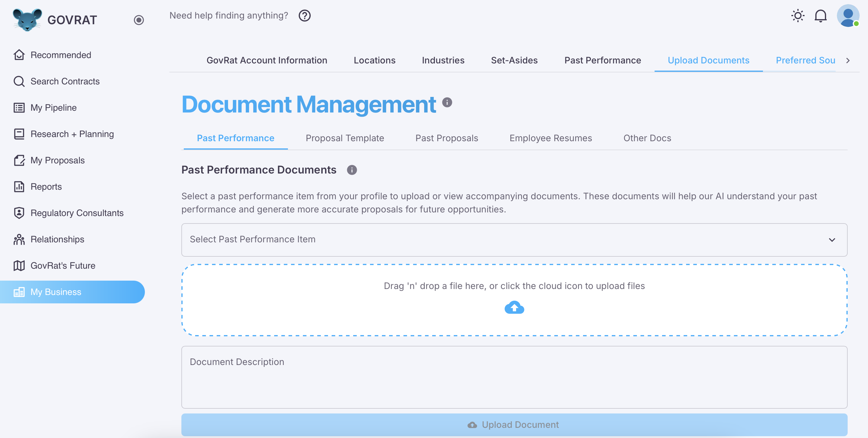This screenshot has width=868, height=438.
Task: Click the My Business building icon
Action: [19, 292]
